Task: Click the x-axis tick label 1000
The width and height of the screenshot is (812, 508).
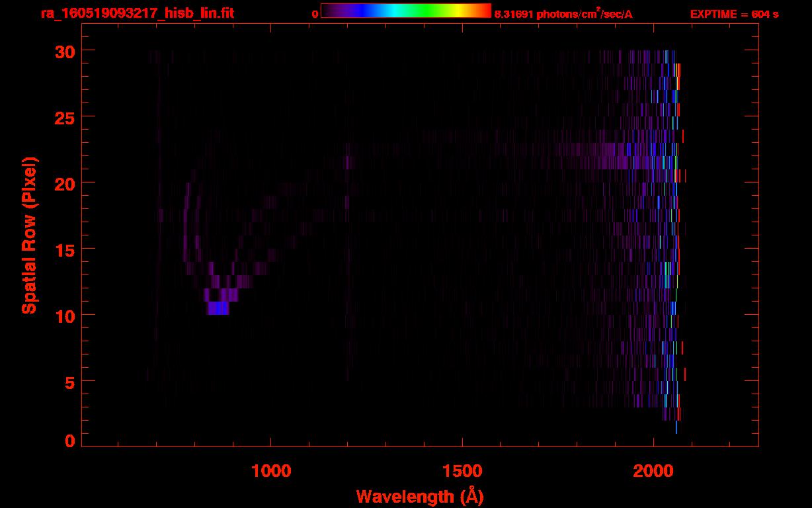Action: pos(271,470)
